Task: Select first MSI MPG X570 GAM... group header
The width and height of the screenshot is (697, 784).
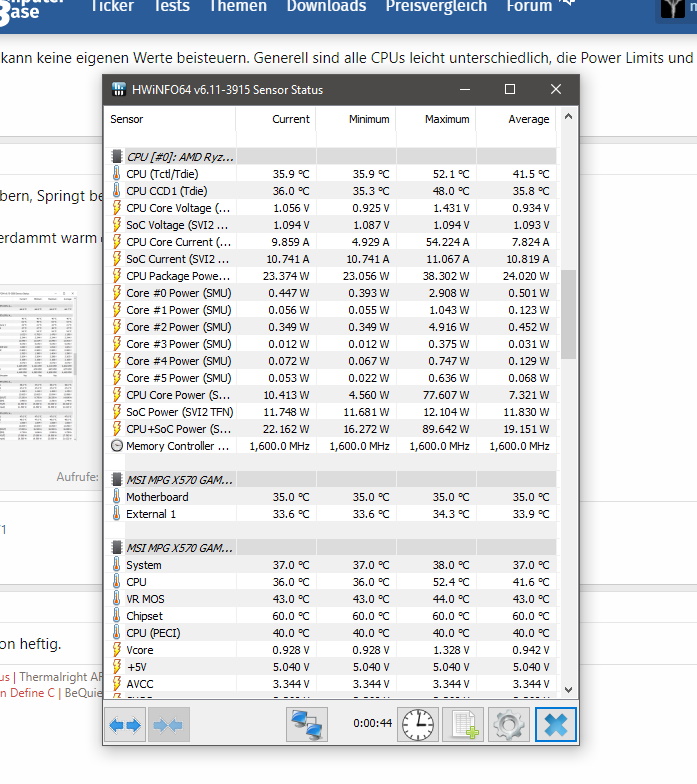Action: 331,480
